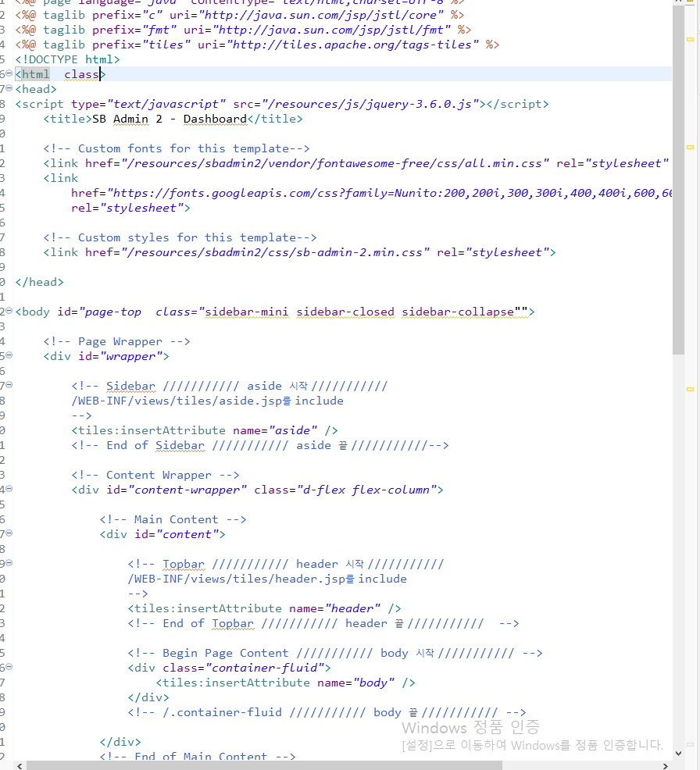Collapse the head tag fold marker

coord(9,88)
